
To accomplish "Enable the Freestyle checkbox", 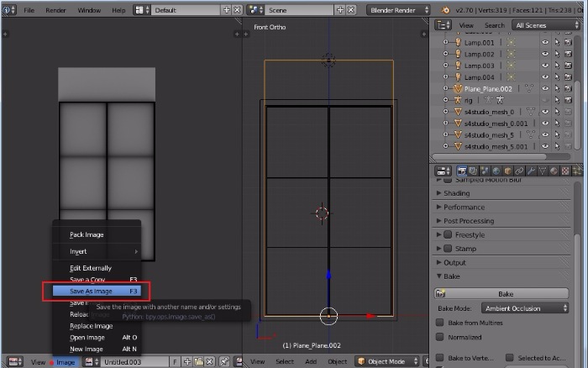I will click(448, 234).
